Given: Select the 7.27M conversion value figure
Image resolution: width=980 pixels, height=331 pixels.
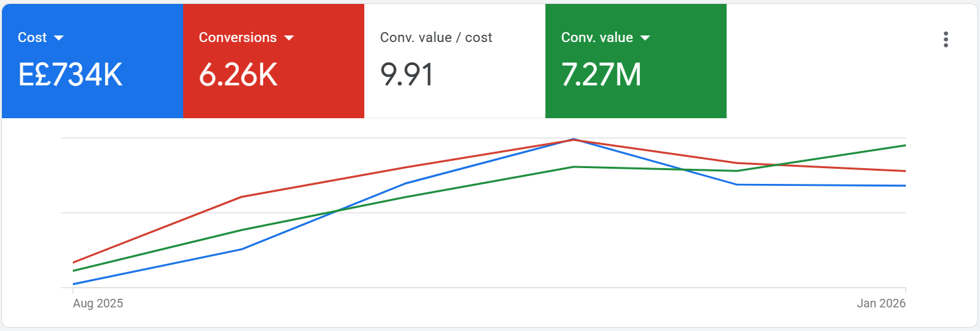Looking at the screenshot, I should click(x=601, y=76).
